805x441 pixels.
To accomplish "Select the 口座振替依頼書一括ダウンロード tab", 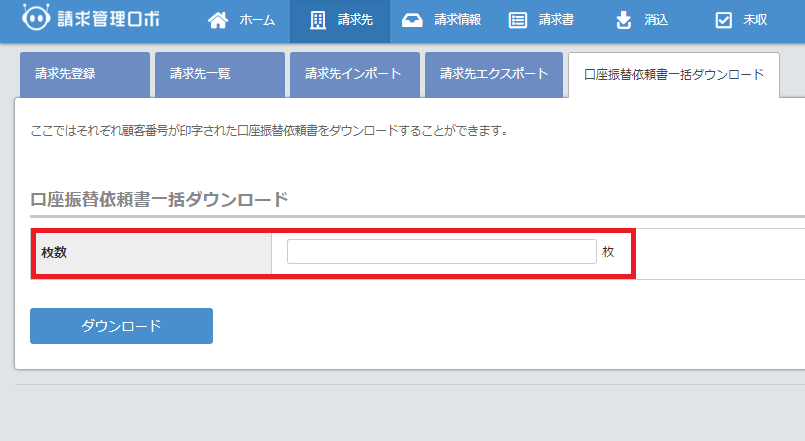I will (x=673, y=75).
